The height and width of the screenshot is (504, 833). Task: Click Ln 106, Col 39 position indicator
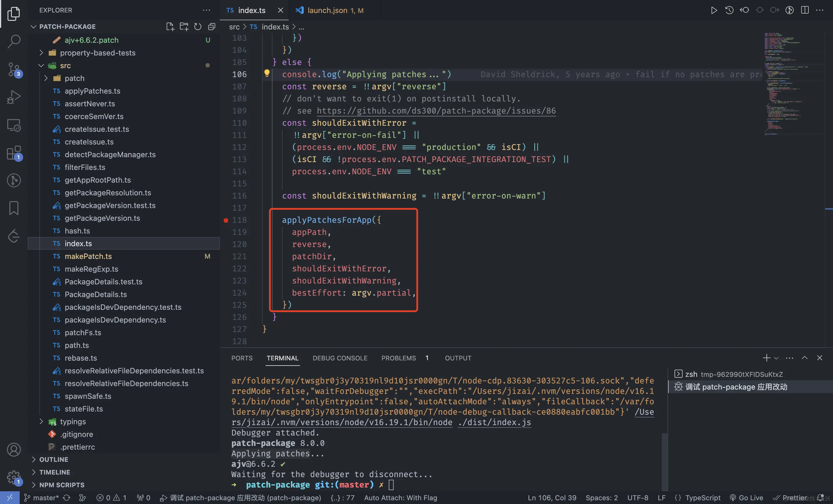[552, 498]
